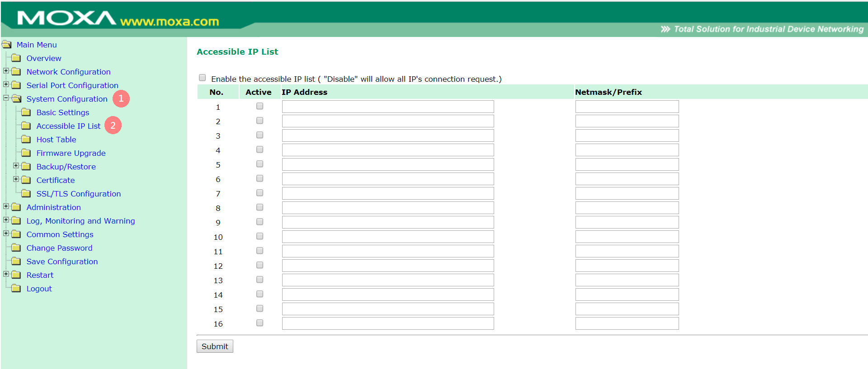This screenshot has height=369, width=868.
Task: Open the Serial Port Configuration link
Action: 72,85
